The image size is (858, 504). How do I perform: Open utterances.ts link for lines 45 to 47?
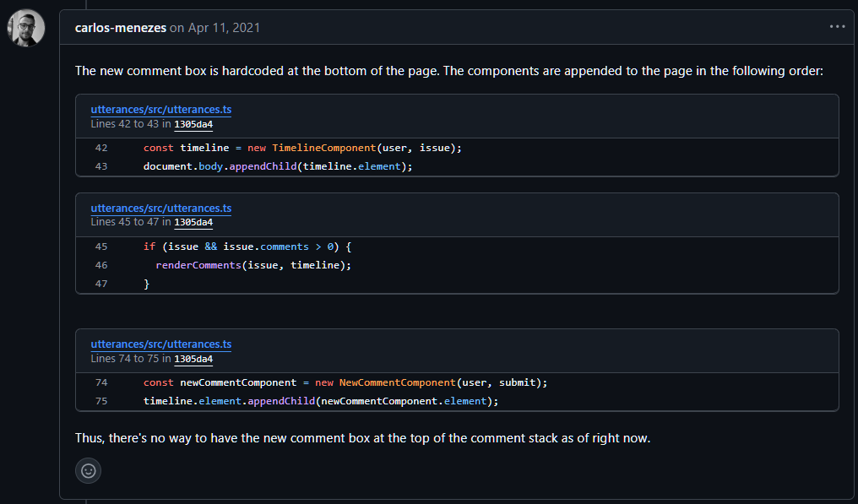(x=160, y=209)
